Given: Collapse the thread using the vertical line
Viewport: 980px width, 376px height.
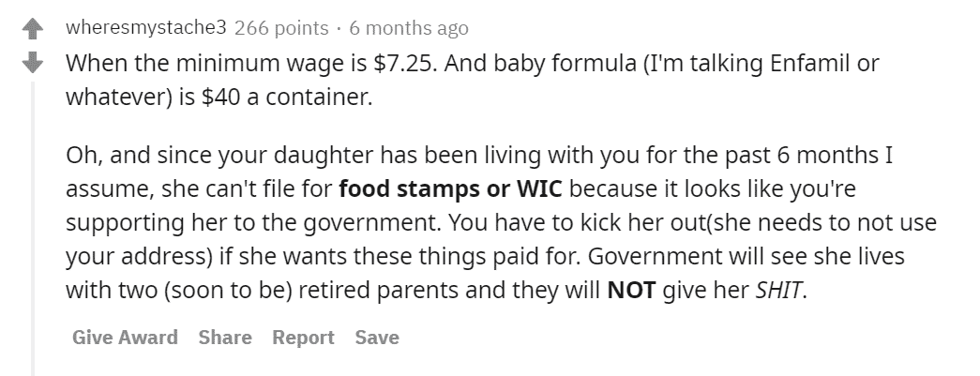Looking at the screenshot, I should pos(33,228).
